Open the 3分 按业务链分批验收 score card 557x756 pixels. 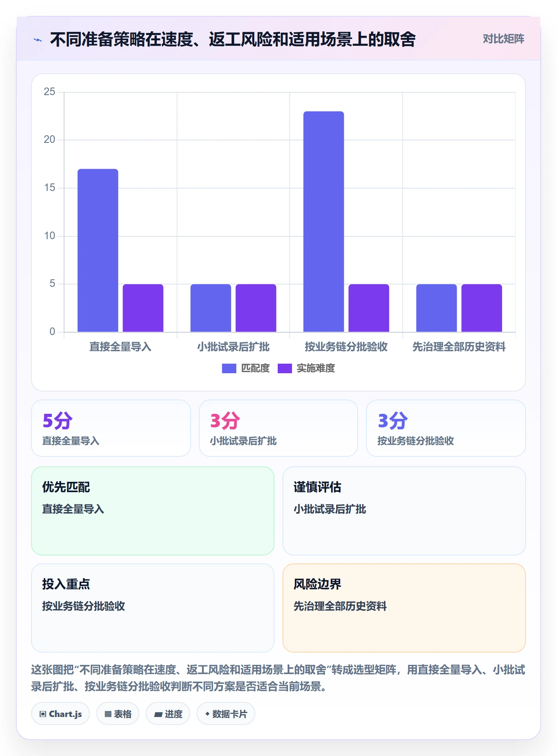446,428
